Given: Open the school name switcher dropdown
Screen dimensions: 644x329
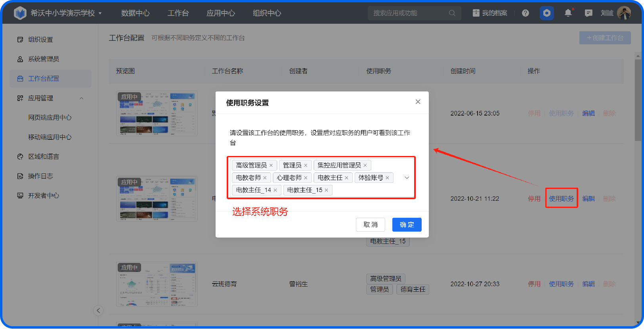Looking at the screenshot, I should click(x=100, y=13).
